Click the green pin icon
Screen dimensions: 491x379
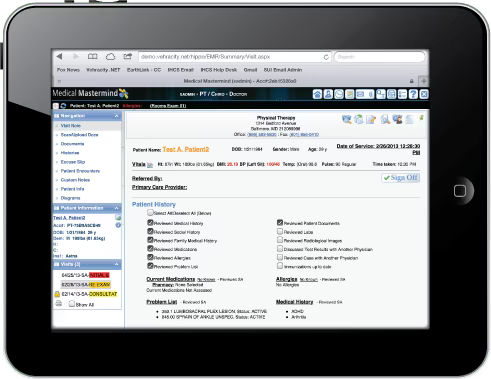(421, 118)
